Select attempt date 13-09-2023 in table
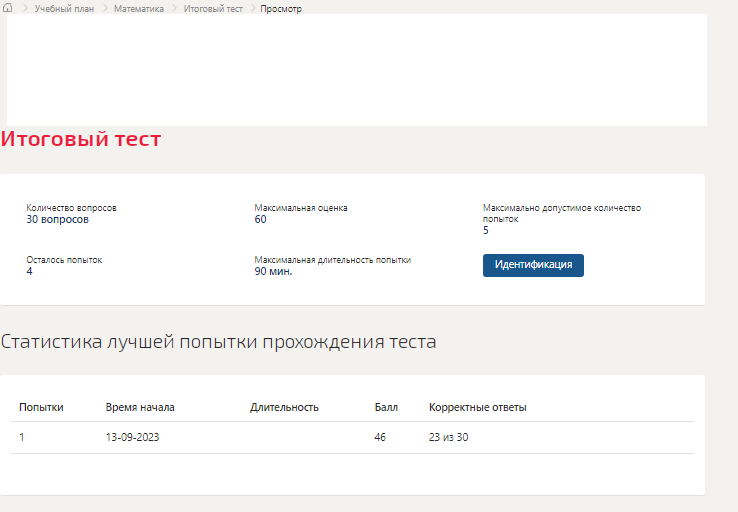The image size is (738, 512). click(x=132, y=437)
